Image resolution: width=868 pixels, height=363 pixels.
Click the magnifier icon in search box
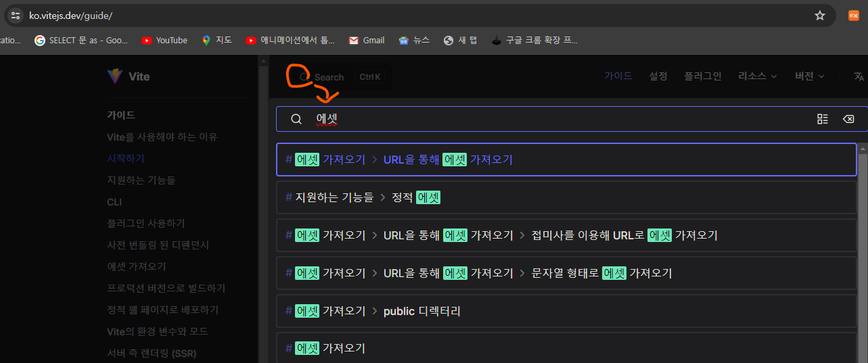click(x=296, y=119)
